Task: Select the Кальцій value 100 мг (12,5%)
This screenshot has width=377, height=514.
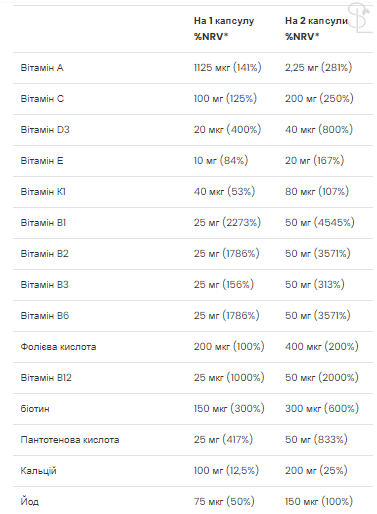Action: click(x=226, y=471)
